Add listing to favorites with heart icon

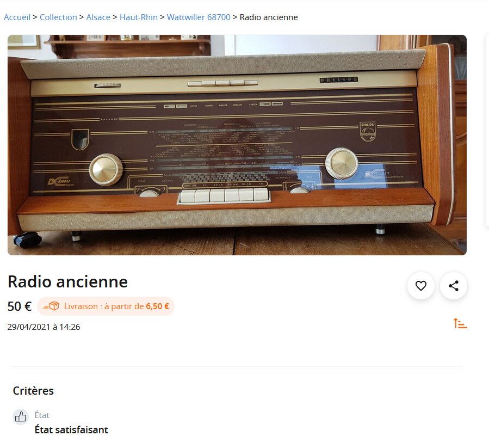[420, 286]
